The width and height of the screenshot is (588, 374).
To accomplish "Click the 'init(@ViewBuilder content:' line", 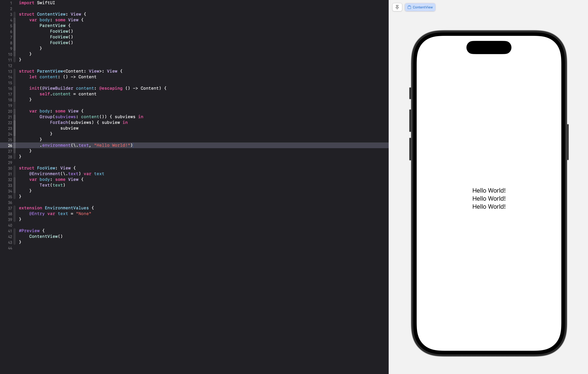I will (98, 88).
